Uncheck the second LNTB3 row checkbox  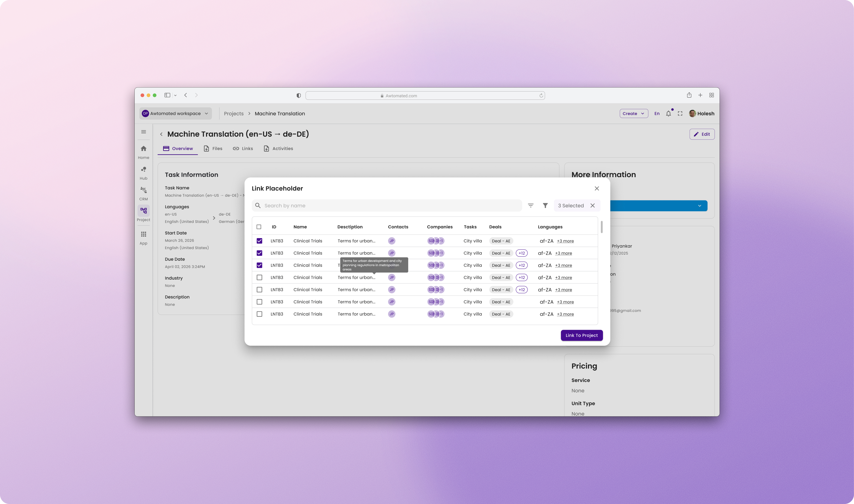(259, 253)
